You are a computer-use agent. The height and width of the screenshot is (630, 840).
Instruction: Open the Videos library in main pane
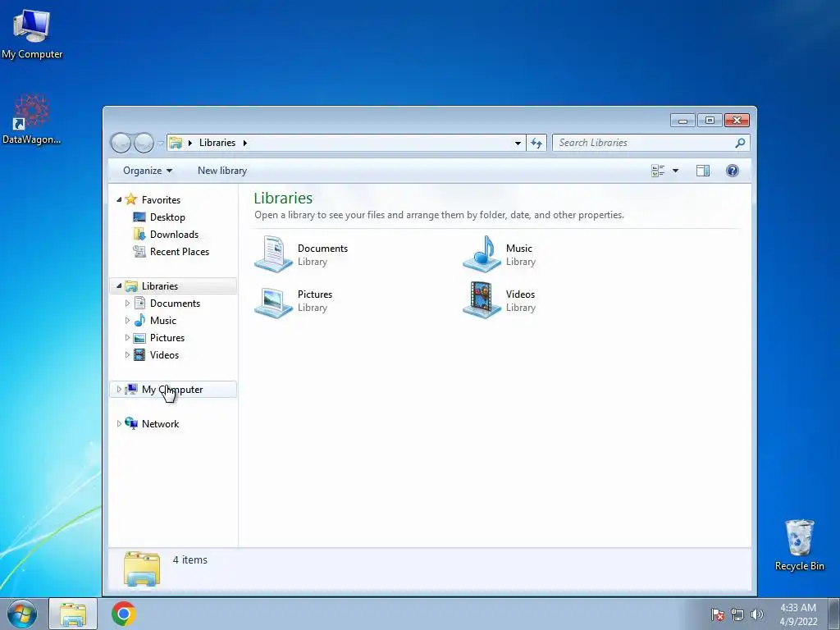pos(500,301)
